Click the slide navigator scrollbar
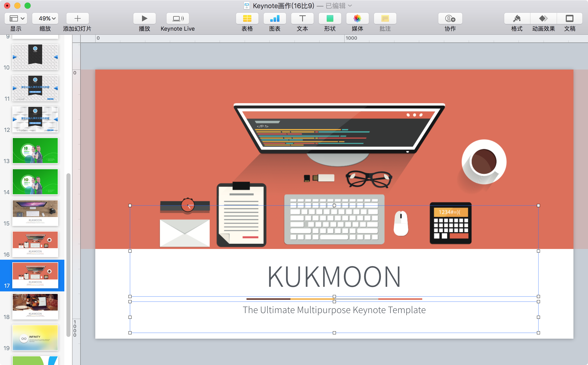 (68, 256)
